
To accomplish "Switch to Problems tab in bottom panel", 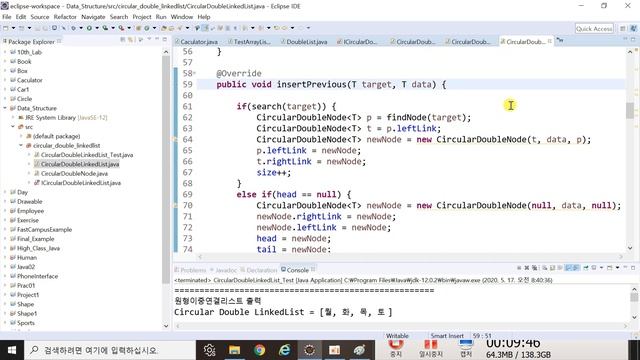I will (191, 270).
